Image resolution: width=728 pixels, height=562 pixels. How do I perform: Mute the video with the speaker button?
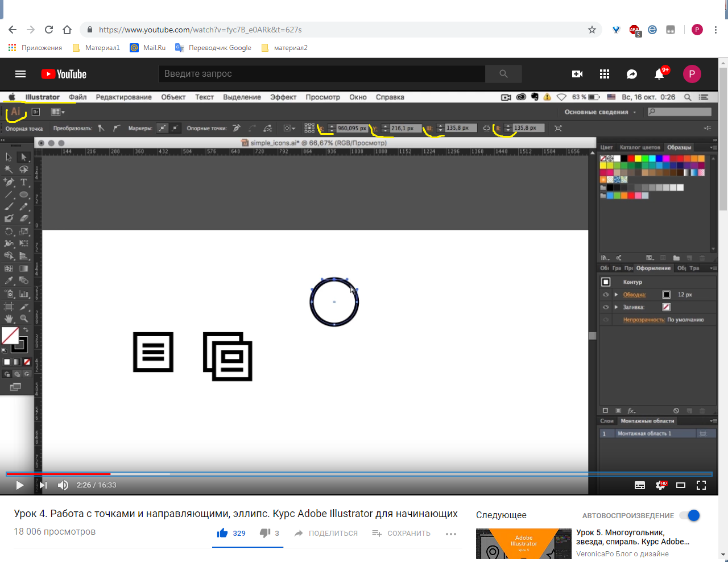[x=63, y=485]
